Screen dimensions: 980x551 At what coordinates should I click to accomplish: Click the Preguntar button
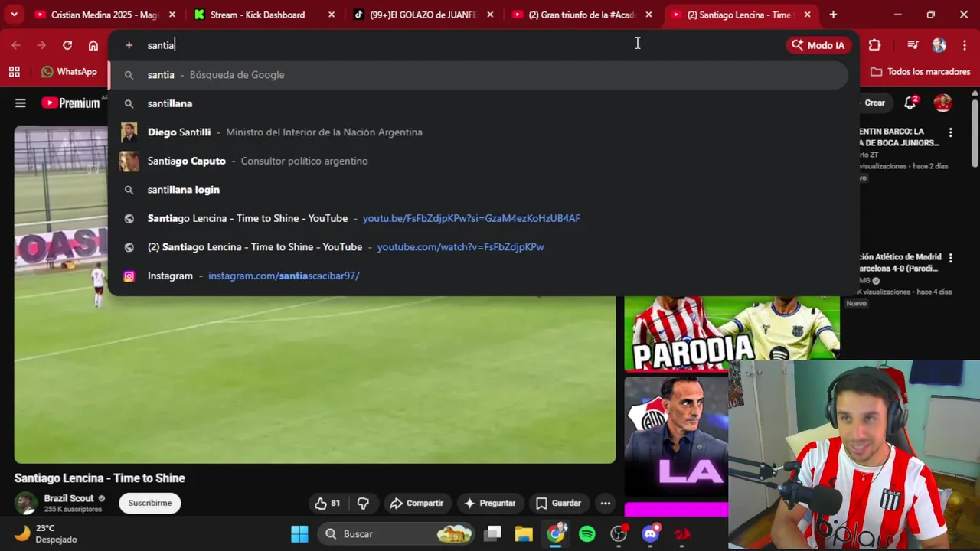[x=489, y=503]
